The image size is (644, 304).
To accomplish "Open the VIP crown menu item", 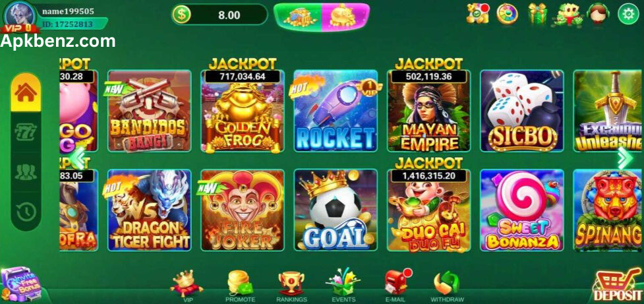I will (187, 286).
